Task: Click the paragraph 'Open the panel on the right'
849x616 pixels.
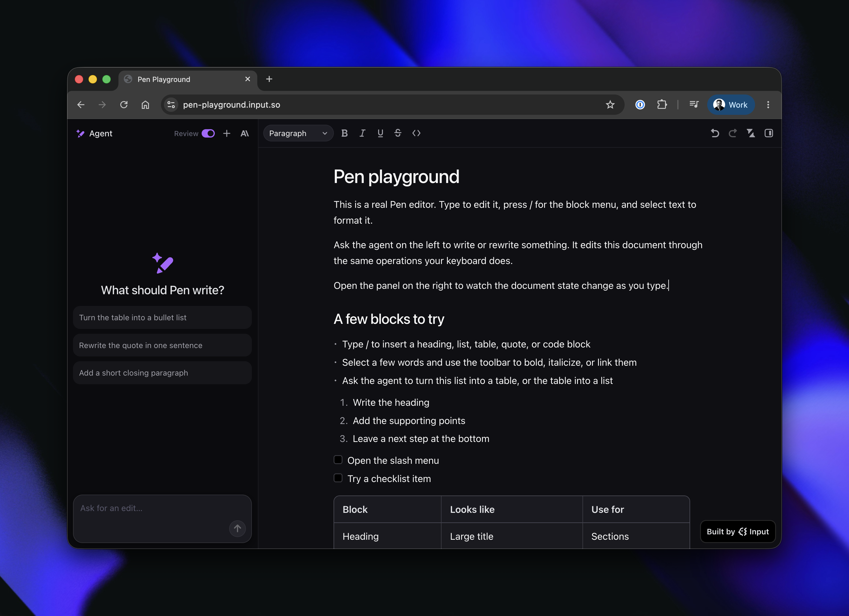Action: (x=501, y=286)
